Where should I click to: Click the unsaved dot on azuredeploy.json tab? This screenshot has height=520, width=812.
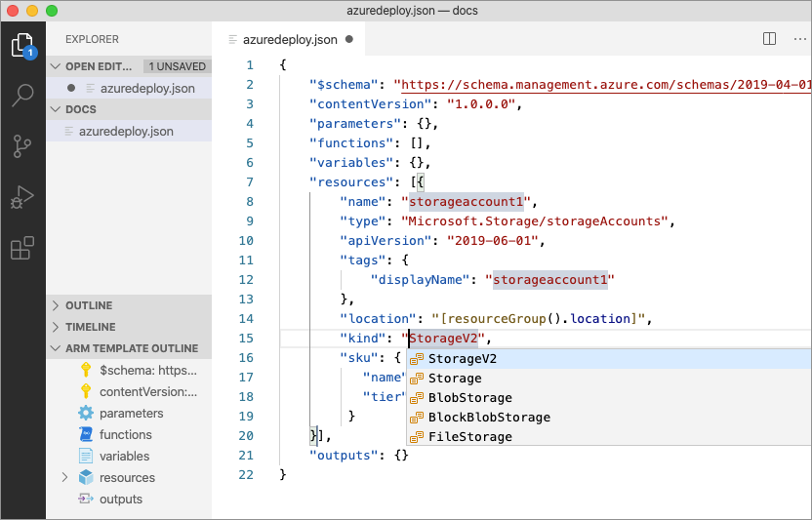click(348, 40)
